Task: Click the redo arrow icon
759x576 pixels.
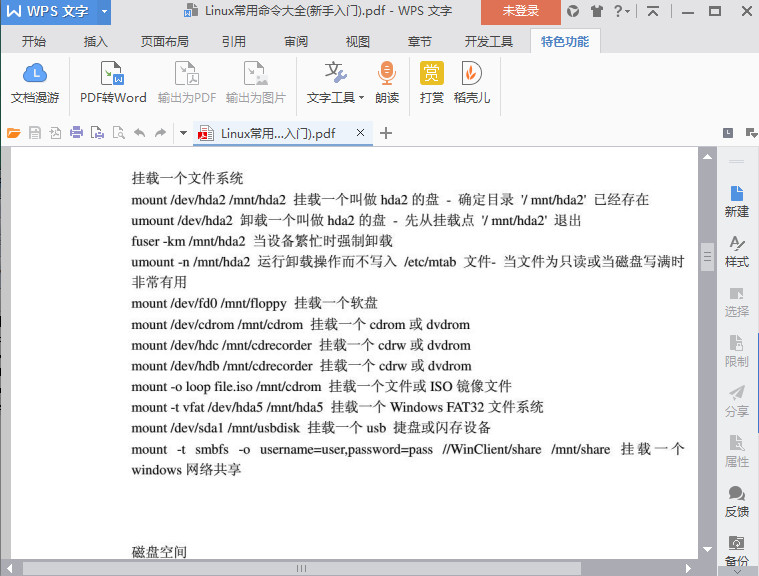Action: point(160,133)
